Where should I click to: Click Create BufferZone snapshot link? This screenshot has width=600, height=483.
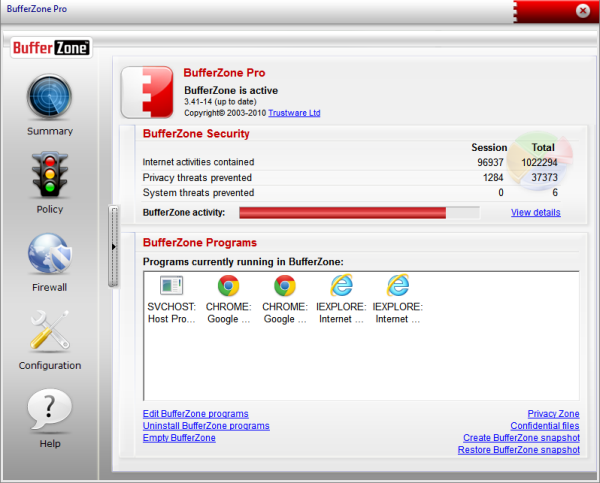click(x=521, y=437)
